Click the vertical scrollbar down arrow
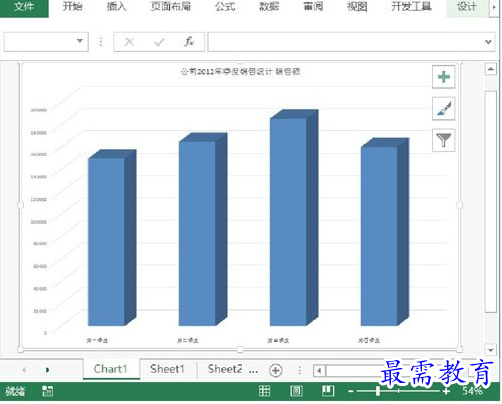Image resolution: width=502 pixels, height=404 pixels. click(x=490, y=350)
